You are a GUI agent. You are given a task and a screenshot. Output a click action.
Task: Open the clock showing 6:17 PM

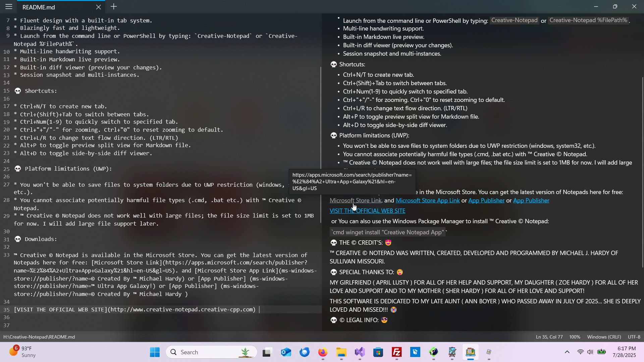(624, 352)
